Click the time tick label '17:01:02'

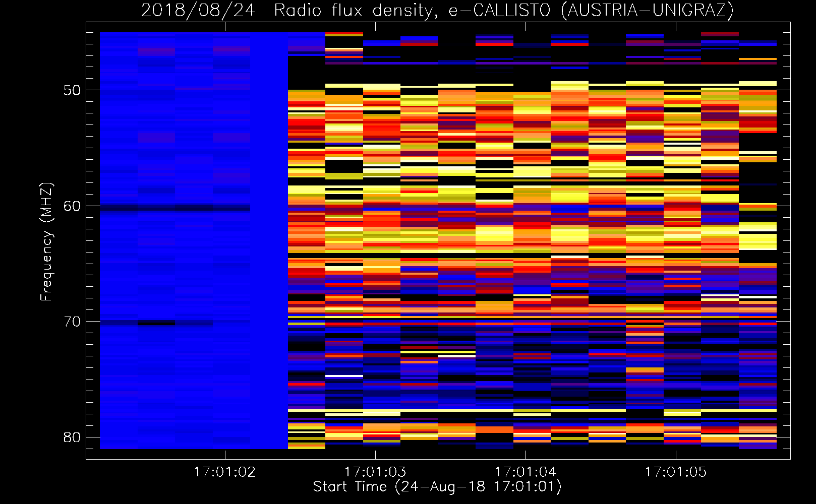click(225, 472)
